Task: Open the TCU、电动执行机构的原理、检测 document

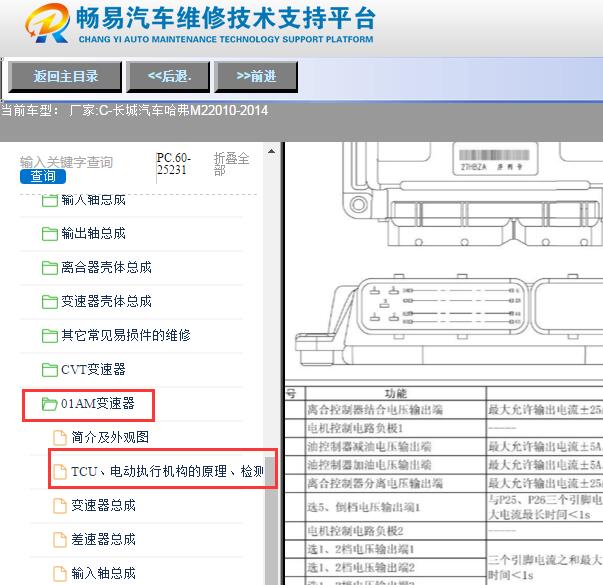Action: click(x=167, y=471)
